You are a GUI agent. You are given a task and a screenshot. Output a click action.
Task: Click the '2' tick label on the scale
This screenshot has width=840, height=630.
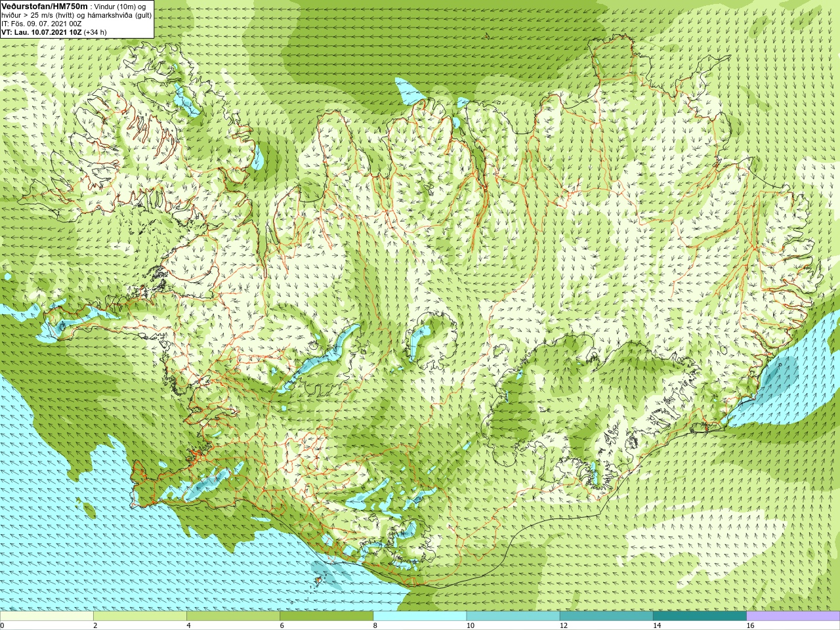click(95, 625)
